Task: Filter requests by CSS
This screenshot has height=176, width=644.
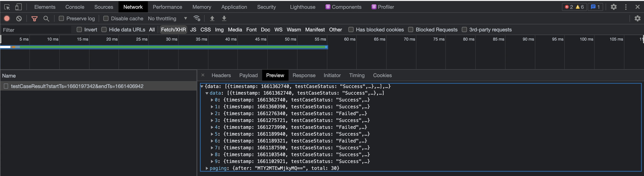Action: [205, 30]
